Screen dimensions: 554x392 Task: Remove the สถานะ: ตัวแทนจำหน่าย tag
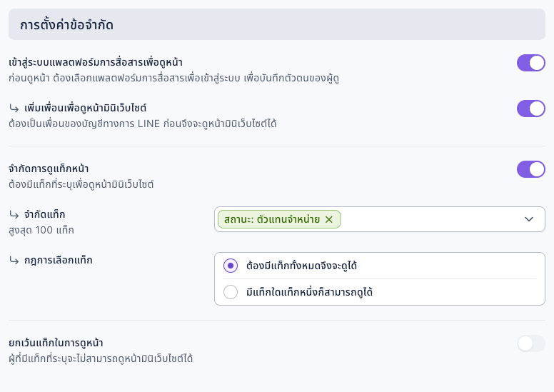coord(329,219)
